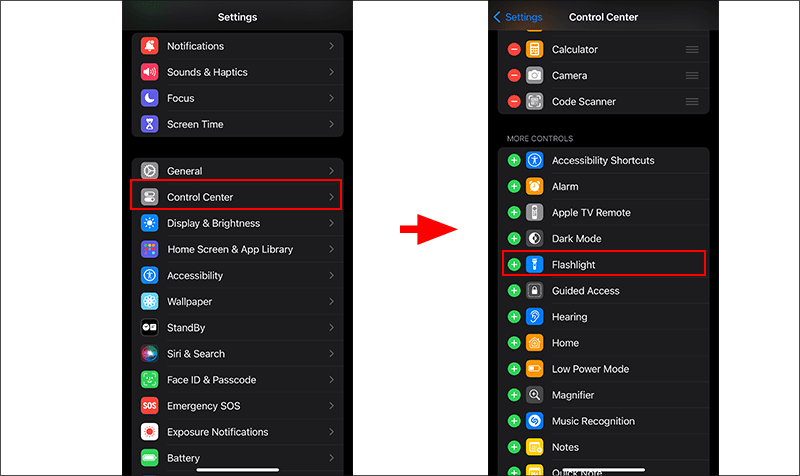Tap the Flashlight torch icon

point(534,264)
